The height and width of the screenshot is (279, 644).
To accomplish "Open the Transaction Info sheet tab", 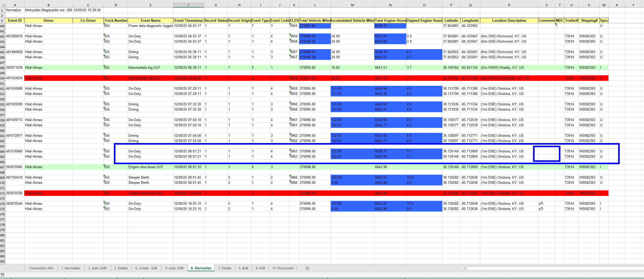I will point(41,268).
